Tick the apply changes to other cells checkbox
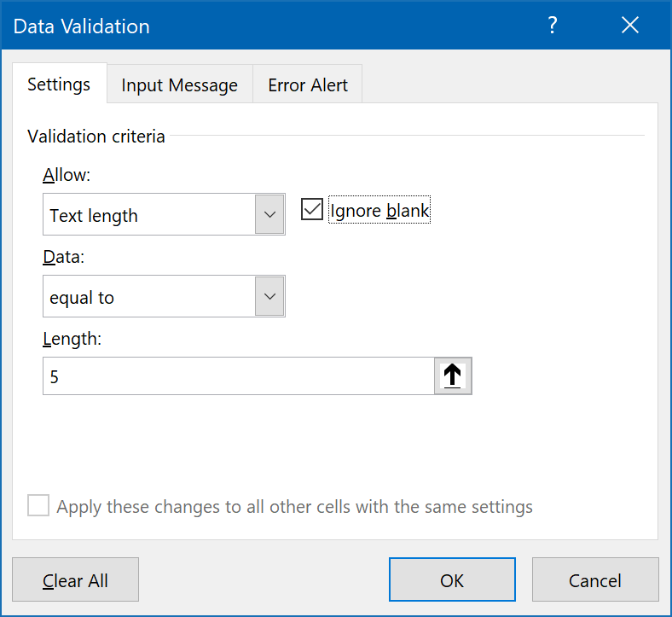Viewport: 672px width, 617px height. 38,505
